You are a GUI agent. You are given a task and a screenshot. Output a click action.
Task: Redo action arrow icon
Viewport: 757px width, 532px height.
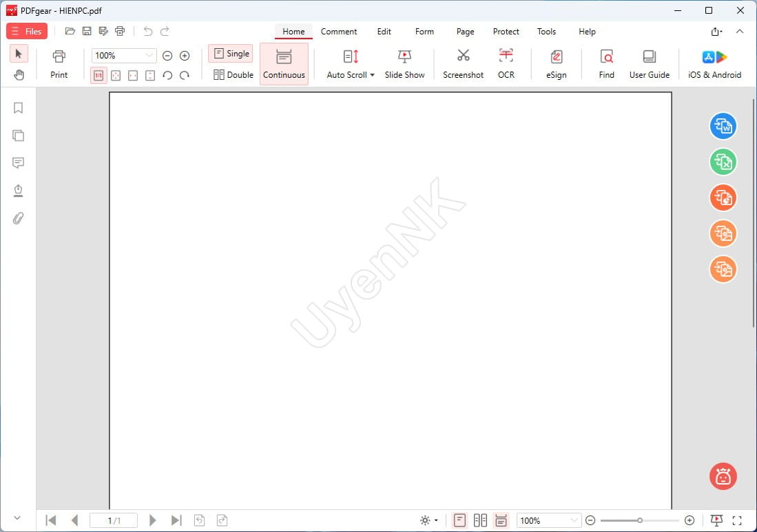(x=165, y=32)
